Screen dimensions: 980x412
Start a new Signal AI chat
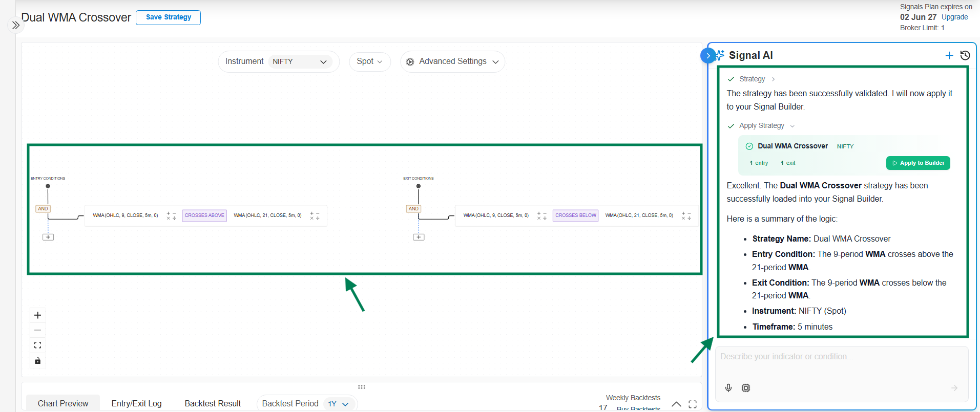(x=949, y=55)
